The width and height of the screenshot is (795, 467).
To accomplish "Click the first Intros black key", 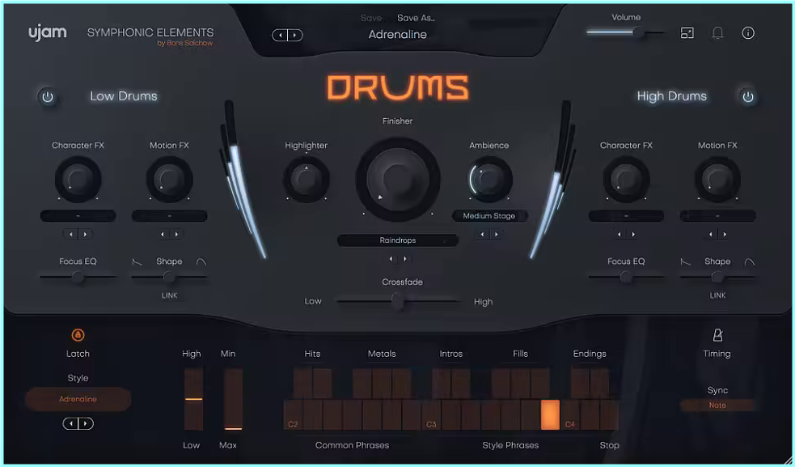I will tap(441, 383).
